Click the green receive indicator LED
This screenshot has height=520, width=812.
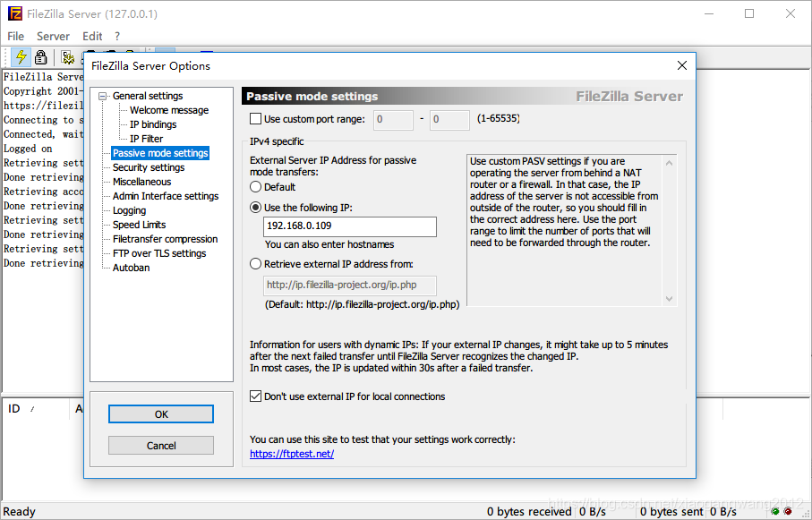775,511
